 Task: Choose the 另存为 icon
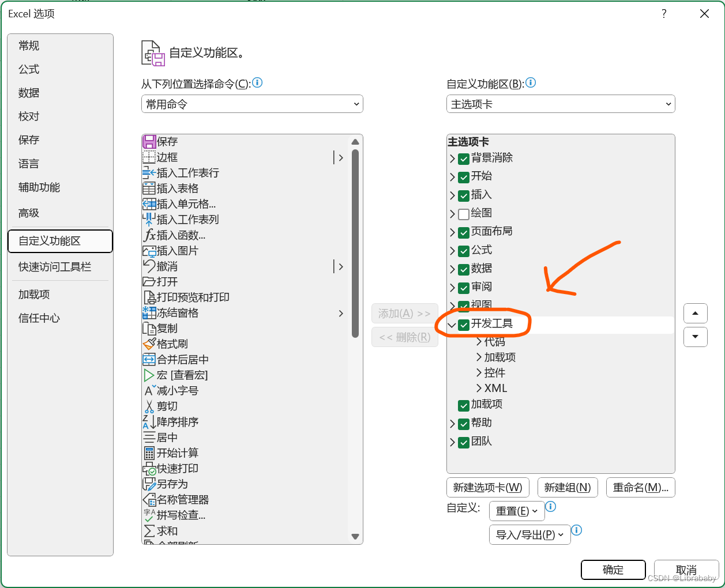point(149,484)
